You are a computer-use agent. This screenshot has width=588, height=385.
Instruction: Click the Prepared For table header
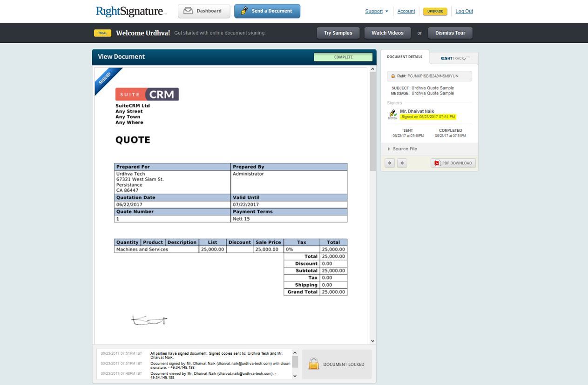click(173, 167)
